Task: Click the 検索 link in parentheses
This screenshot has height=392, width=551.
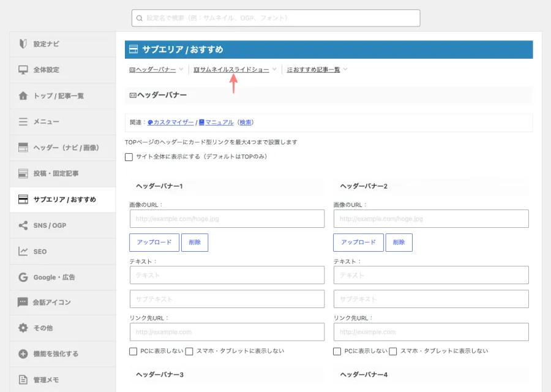Action: (x=246, y=123)
